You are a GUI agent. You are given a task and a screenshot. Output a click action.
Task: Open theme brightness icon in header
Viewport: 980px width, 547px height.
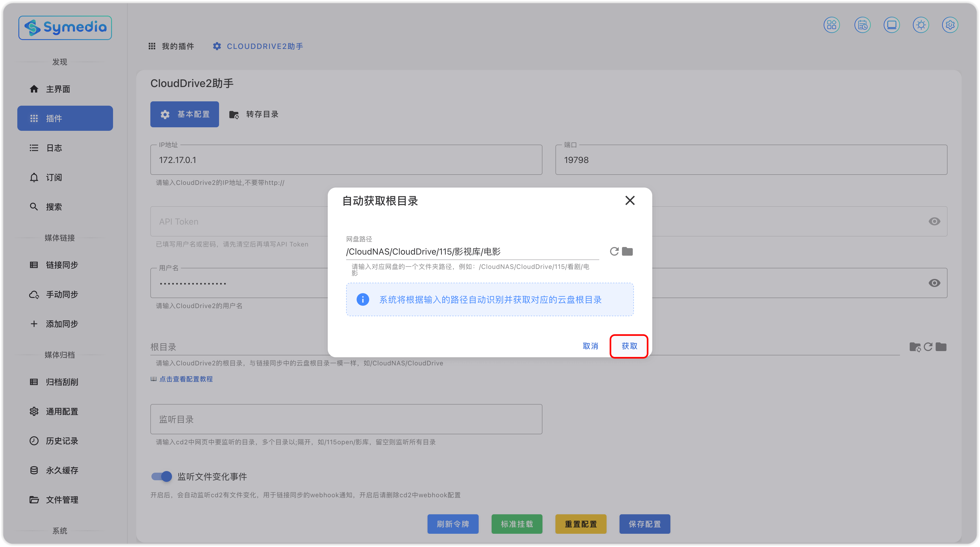coord(921,25)
